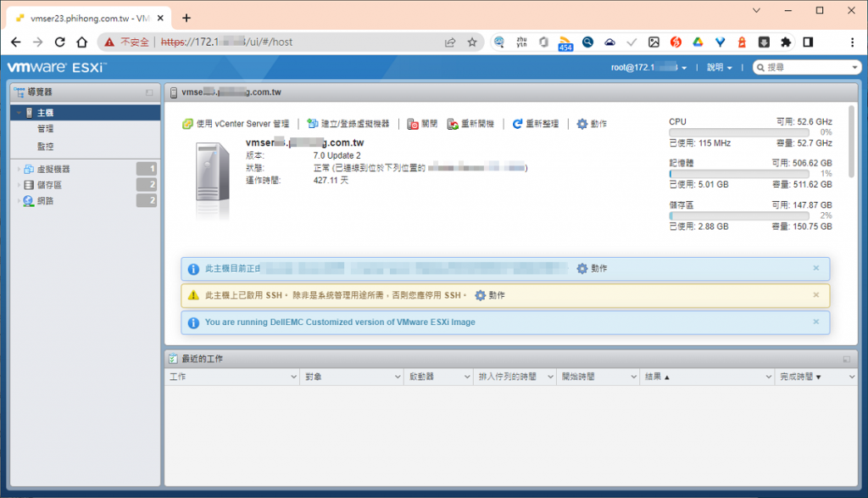The image size is (868, 498).
Task: Click into the 搜尋 search field
Action: (x=805, y=67)
